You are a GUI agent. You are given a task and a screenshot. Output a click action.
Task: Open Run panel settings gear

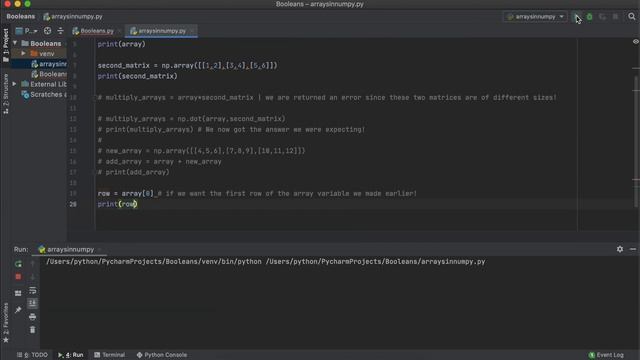pyautogui.click(x=620, y=249)
